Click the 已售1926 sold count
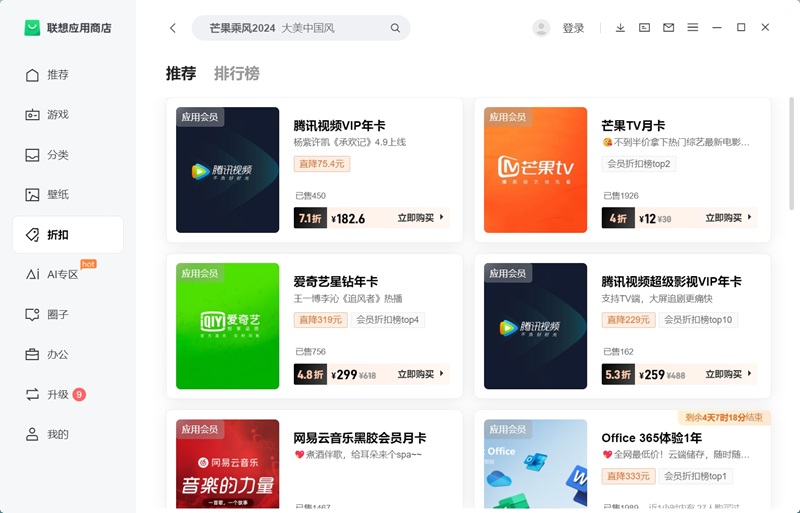 click(621, 196)
